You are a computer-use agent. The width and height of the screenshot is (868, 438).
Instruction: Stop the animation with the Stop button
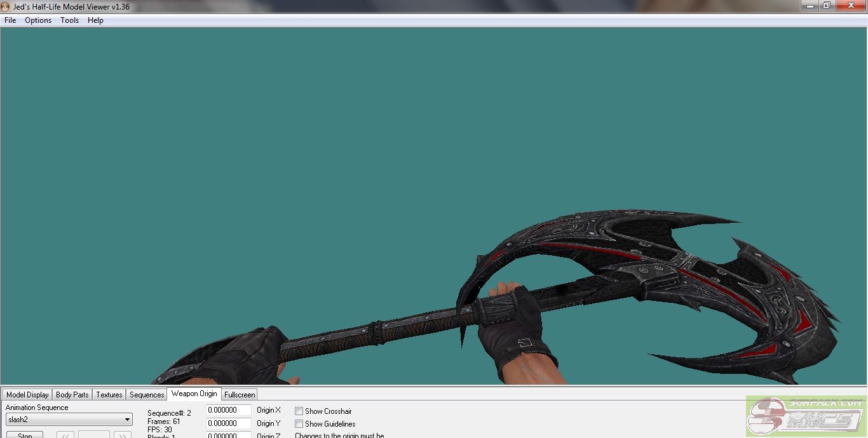click(25, 435)
